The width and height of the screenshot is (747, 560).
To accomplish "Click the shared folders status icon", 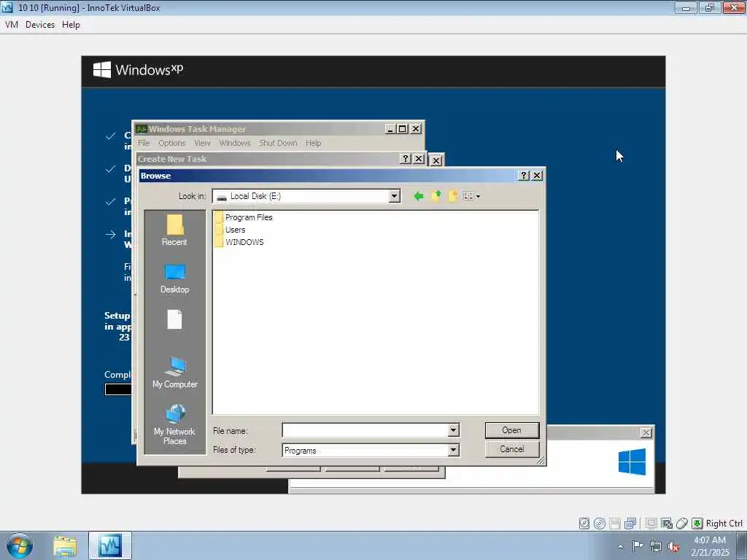I will [x=651, y=524].
